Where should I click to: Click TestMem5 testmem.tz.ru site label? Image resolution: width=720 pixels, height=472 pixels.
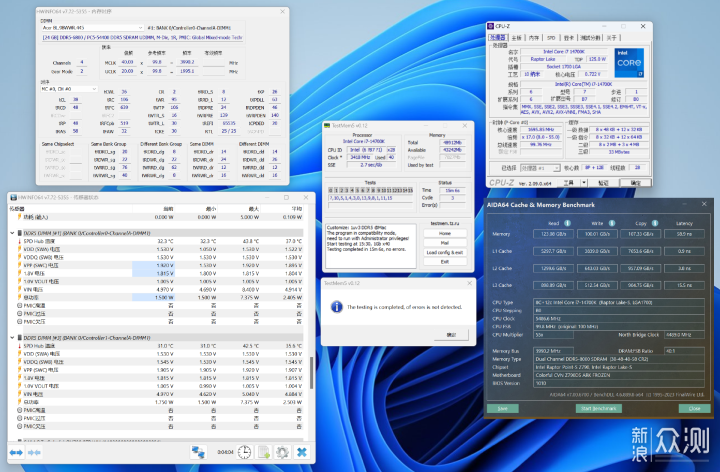pyautogui.click(x=444, y=224)
